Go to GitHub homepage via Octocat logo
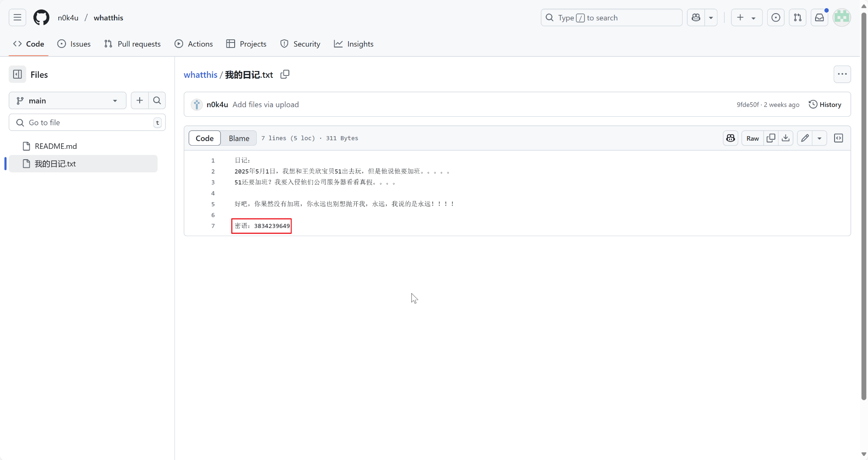The height and width of the screenshot is (460, 868). [42, 18]
